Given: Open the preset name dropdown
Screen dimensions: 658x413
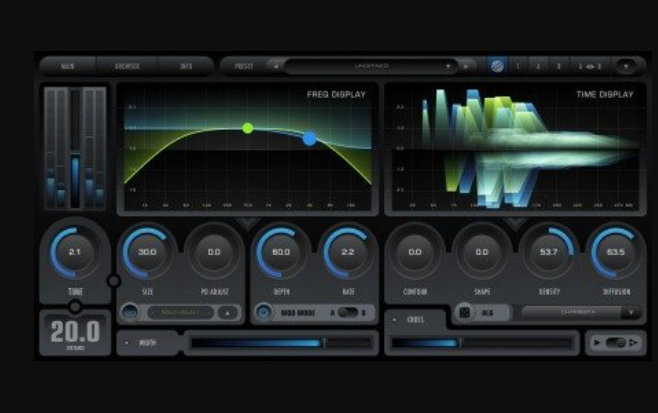Looking at the screenshot, I should coord(370,66).
